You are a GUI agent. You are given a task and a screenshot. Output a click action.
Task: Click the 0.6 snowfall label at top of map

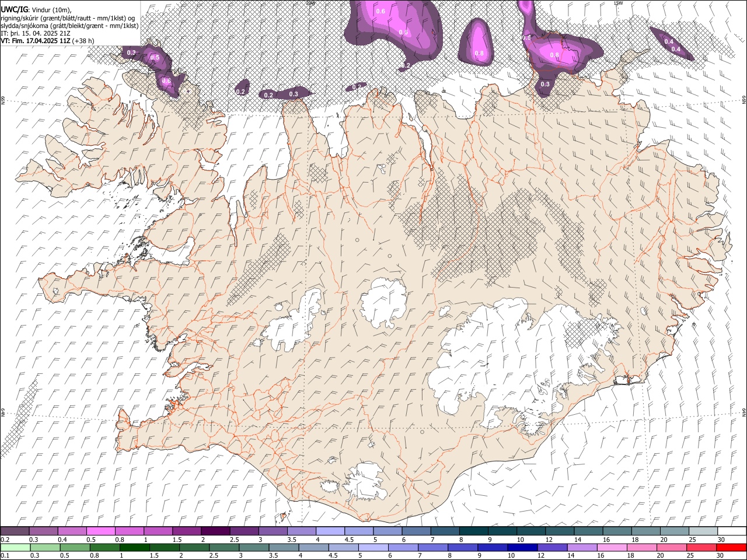pos(381,11)
